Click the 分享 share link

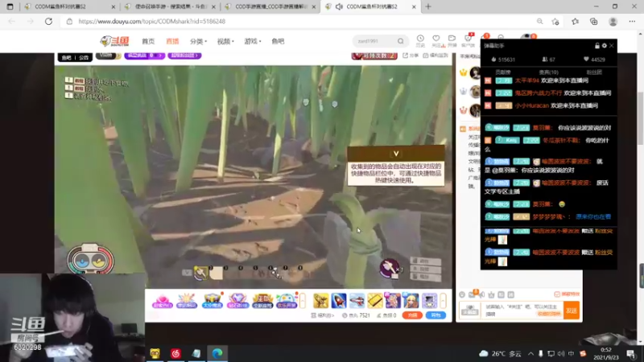pos(411,56)
